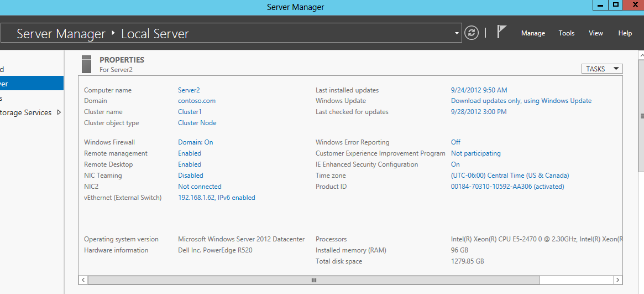
Task: Click the horizontal scrollbar thumb
Action: (313, 280)
